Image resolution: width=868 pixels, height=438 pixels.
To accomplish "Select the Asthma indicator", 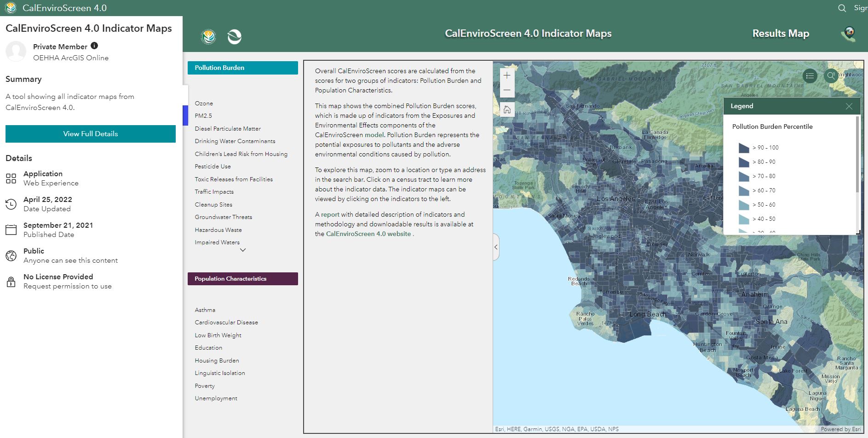I will (205, 310).
